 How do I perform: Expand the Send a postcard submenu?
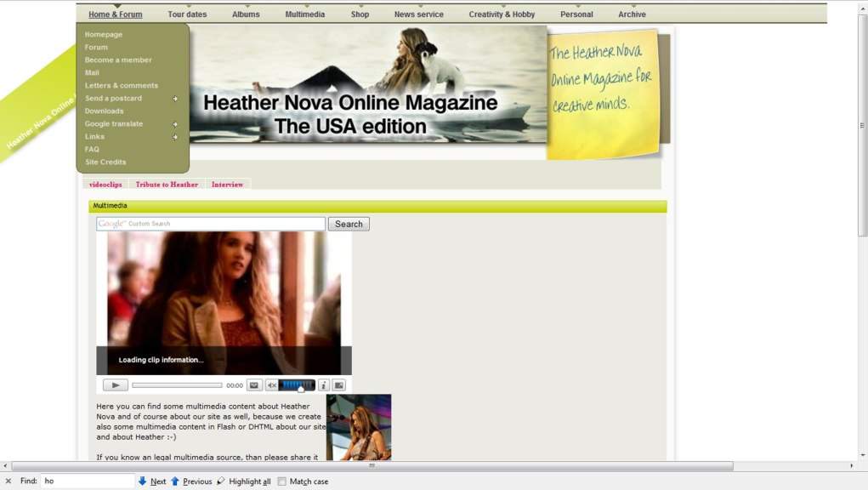pyautogui.click(x=175, y=99)
